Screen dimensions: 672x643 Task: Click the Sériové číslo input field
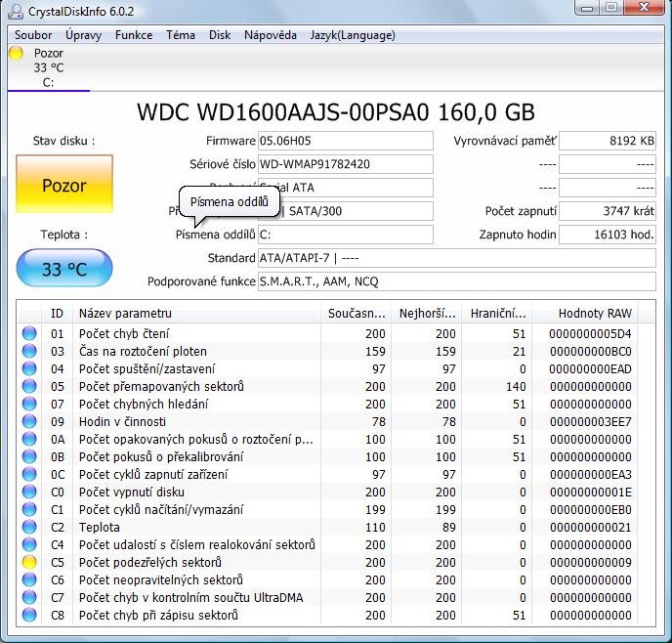[x=345, y=164]
